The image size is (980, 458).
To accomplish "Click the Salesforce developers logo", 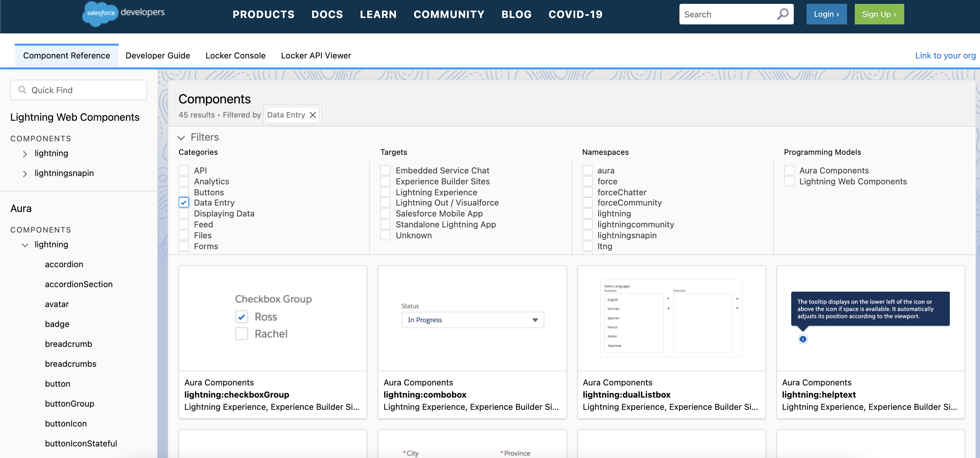I will tap(124, 14).
